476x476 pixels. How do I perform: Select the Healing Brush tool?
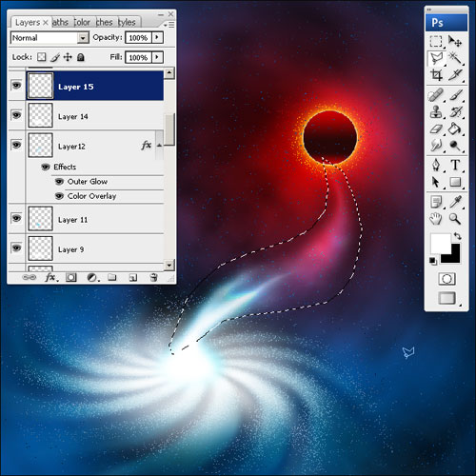coord(436,94)
